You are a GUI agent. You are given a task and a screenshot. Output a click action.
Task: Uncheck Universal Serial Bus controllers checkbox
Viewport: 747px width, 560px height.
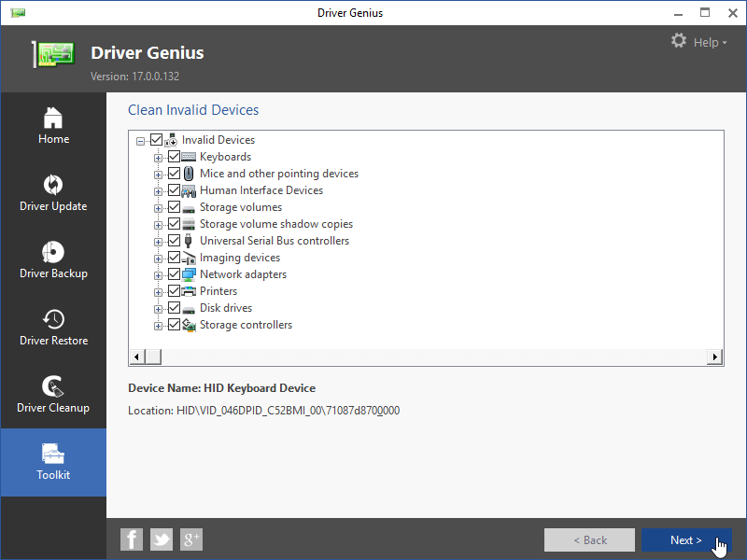[x=174, y=241]
